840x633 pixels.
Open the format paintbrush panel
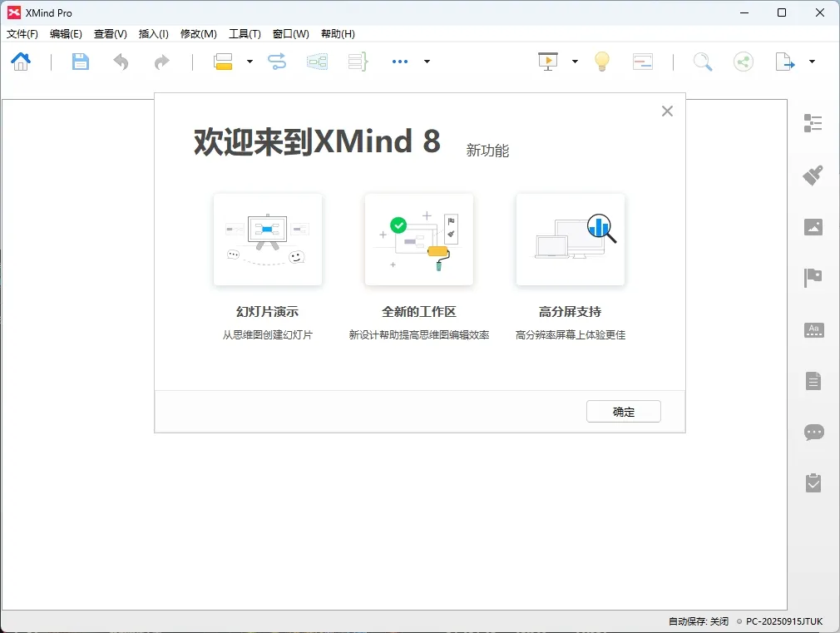click(x=813, y=175)
